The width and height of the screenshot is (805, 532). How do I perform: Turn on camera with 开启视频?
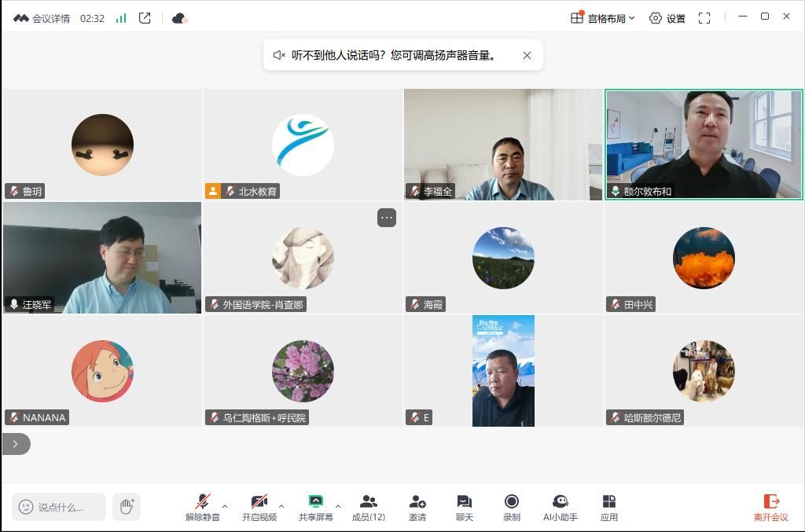tap(259, 507)
